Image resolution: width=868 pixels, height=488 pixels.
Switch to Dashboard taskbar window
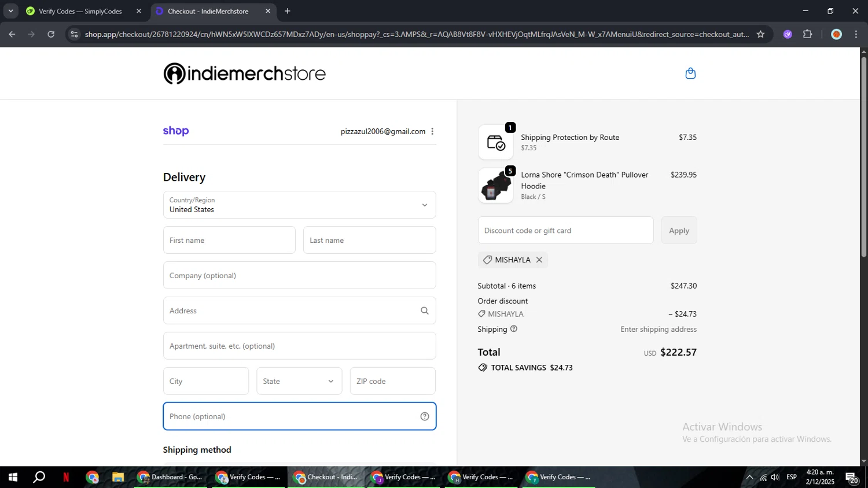click(x=171, y=477)
